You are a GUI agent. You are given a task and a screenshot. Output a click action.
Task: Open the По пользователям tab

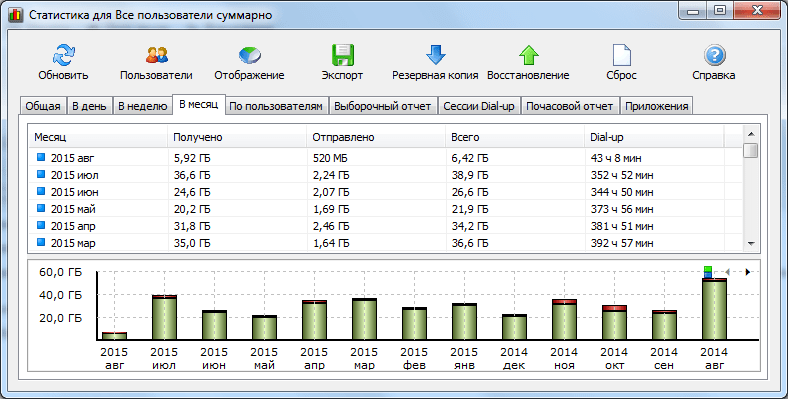pyautogui.click(x=276, y=107)
